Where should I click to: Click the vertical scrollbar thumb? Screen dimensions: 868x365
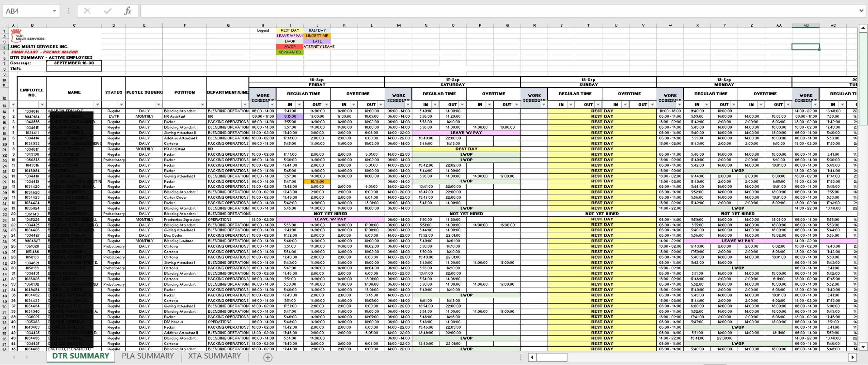(x=863, y=79)
